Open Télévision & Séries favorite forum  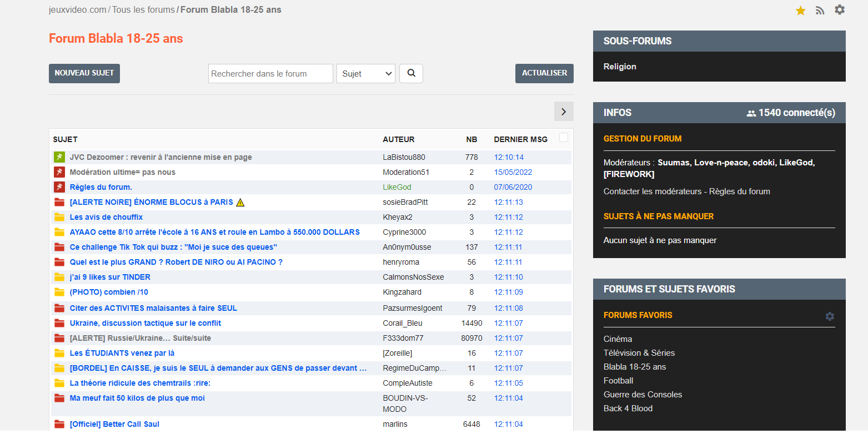(639, 353)
